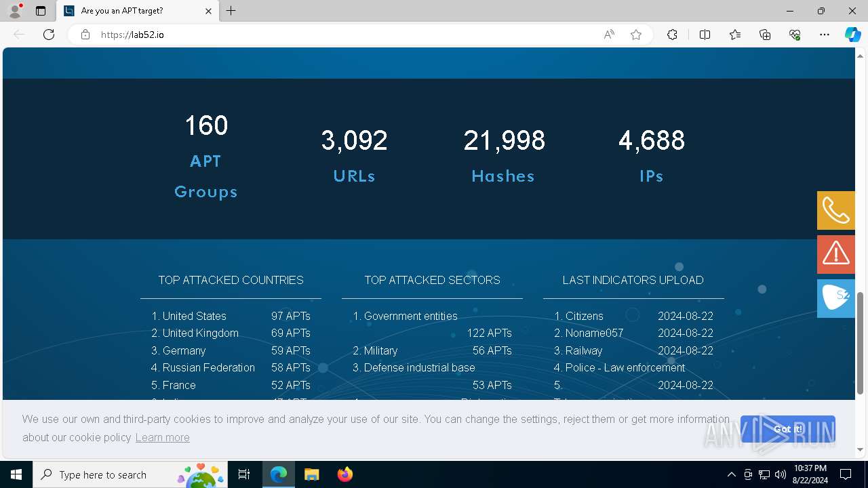Open File Explorer from the taskbar

tap(311, 474)
